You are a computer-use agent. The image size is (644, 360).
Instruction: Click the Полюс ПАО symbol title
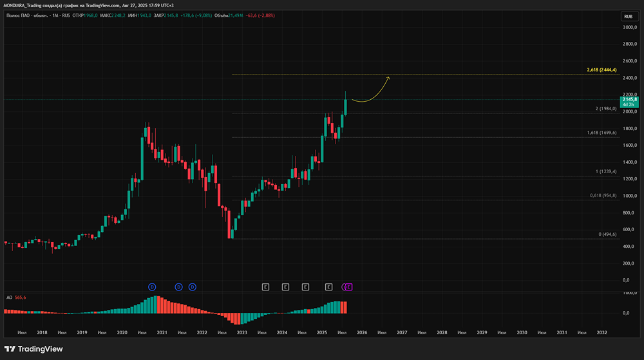pos(28,15)
